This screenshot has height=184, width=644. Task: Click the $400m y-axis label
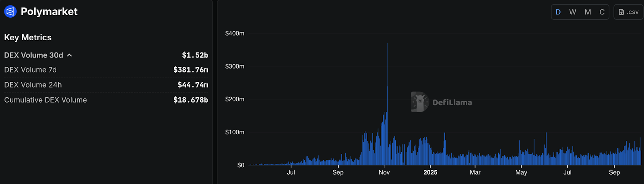pos(235,33)
